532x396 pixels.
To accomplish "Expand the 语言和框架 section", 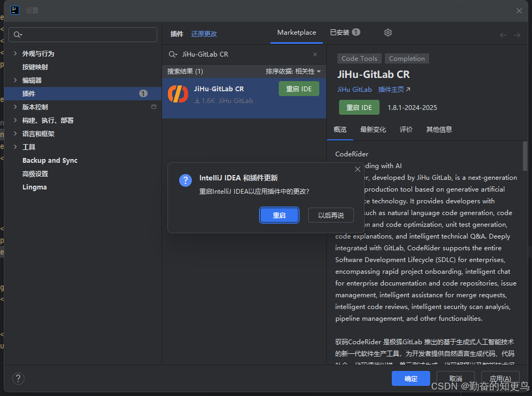I will click(15, 133).
